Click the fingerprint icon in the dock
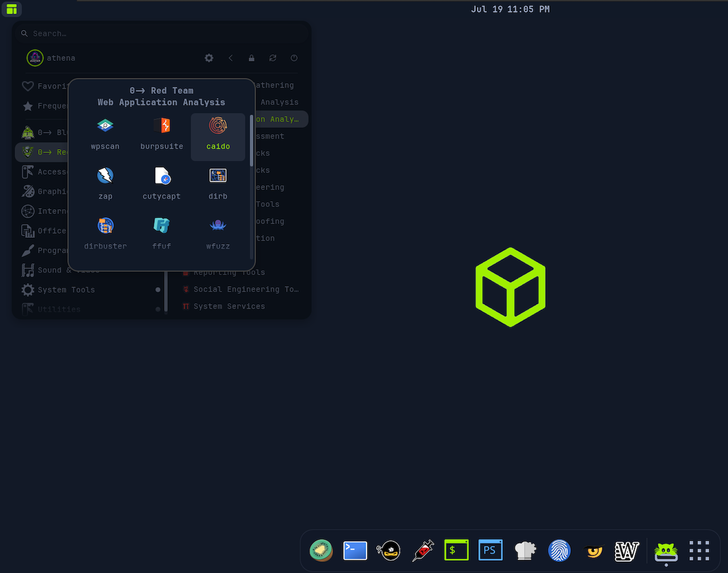Image resolution: width=728 pixels, height=573 pixels. pos(559,550)
